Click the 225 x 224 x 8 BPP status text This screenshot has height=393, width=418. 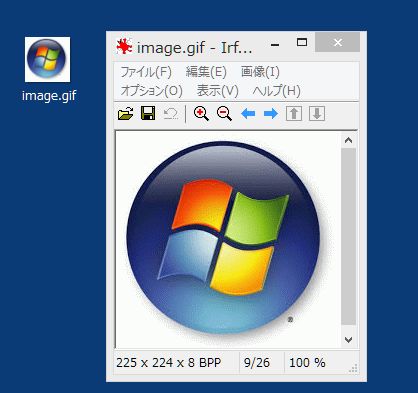[x=168, y=362]
